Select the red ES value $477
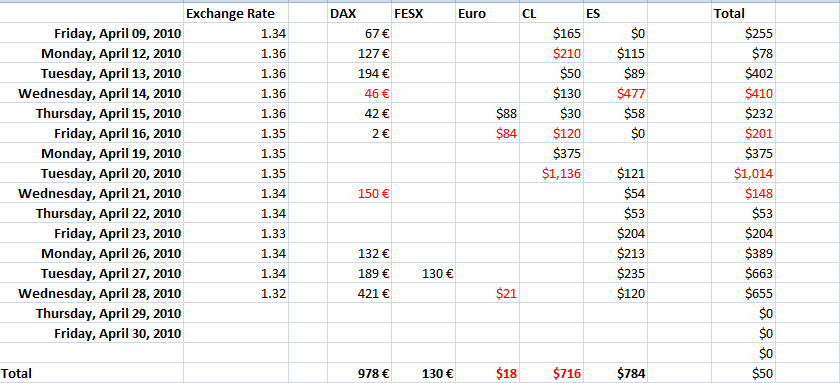Viewport: 840px width, 383px height. point(616,94)
